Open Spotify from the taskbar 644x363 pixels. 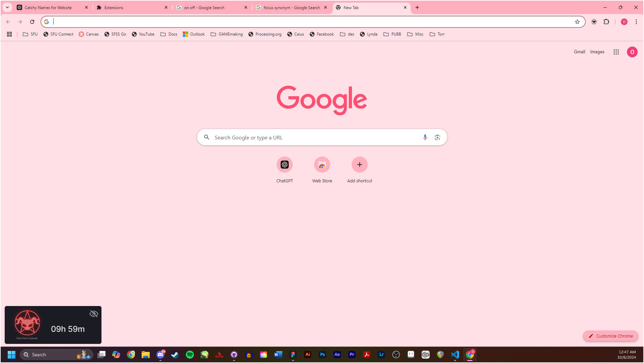[190, 355]
